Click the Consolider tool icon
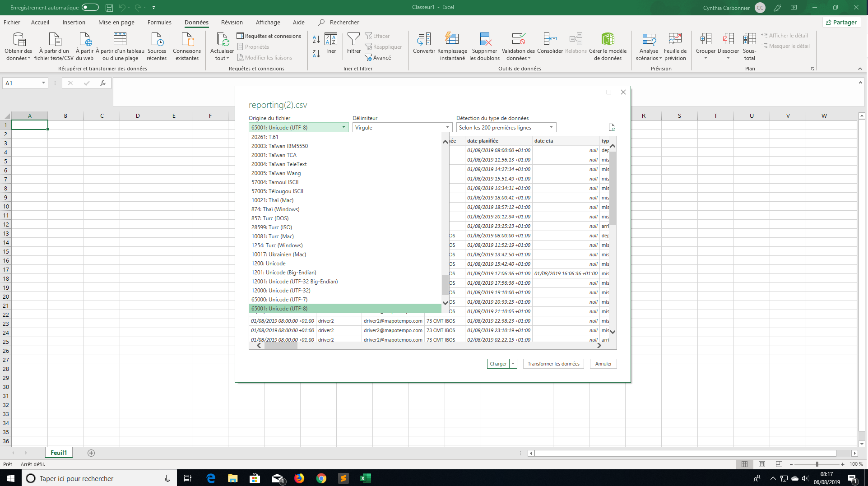The image size is (868, 486). click(550, 39)
